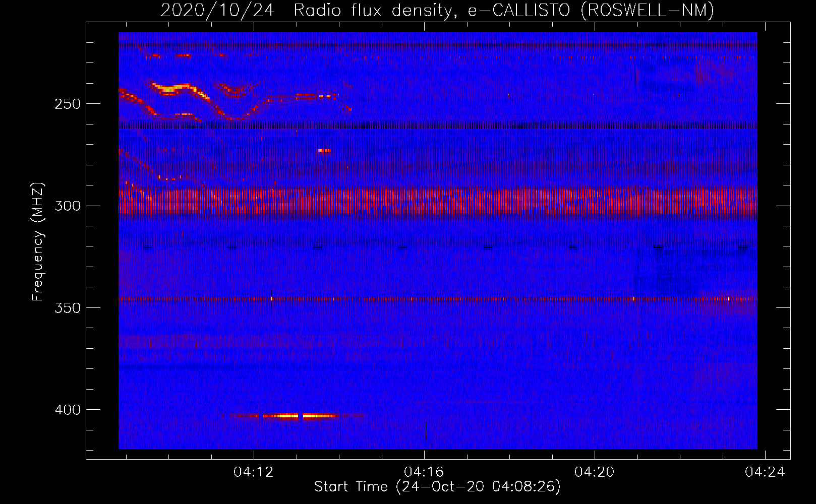Click the 'Start Time (24-Oct-20 04:08:26)' x-axis label
The image size is (816, 504).
tap(437, 487)
